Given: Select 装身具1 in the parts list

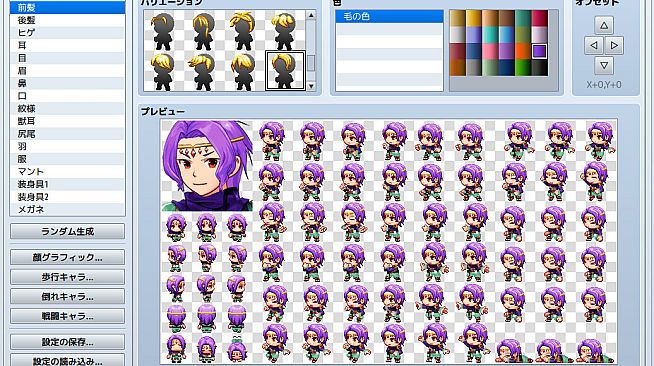Looking at the screenshot, I should (x=67, y=184).
